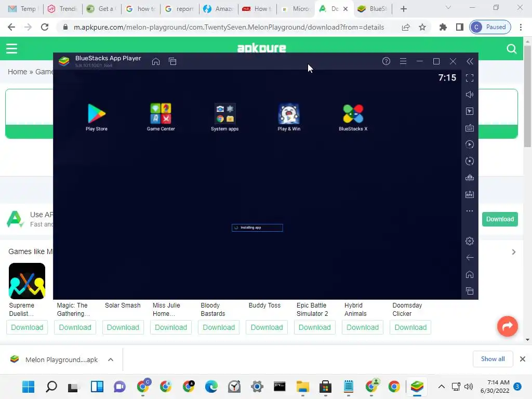Open Chrome extensions puzzle icon
The width and height of the screenshot is (532, 399).
click(x=443, y=27)
